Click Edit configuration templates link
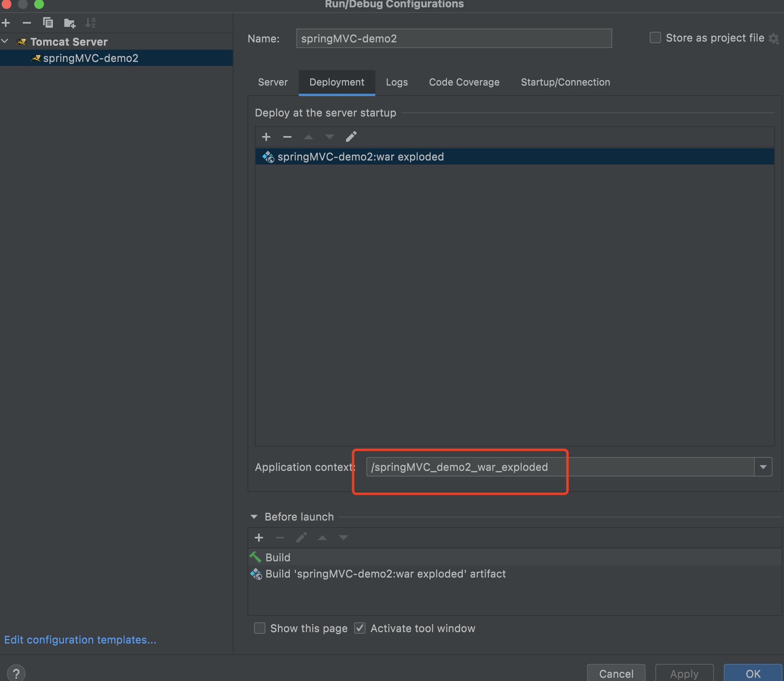Image resolution: width=784 pixels, height=681 pixels. tap(80, 640)
